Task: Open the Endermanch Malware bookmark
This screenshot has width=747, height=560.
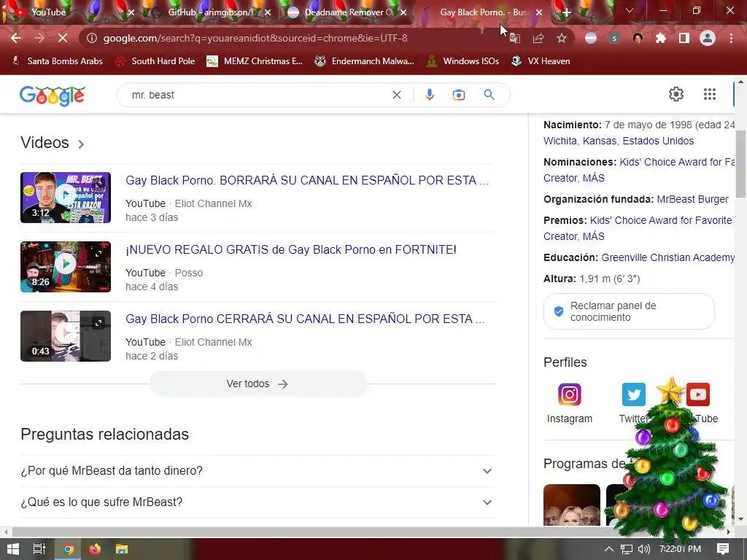Action: (x=365, y=61)
